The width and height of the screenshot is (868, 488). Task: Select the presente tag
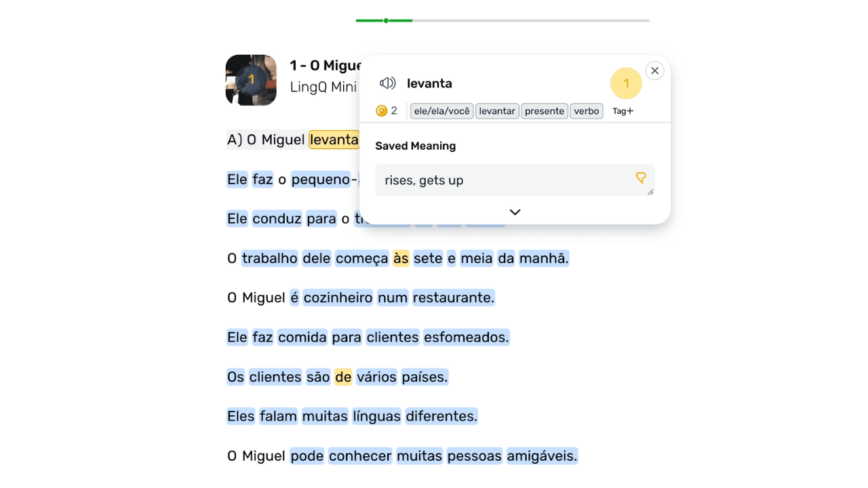(x=544, y=111)
